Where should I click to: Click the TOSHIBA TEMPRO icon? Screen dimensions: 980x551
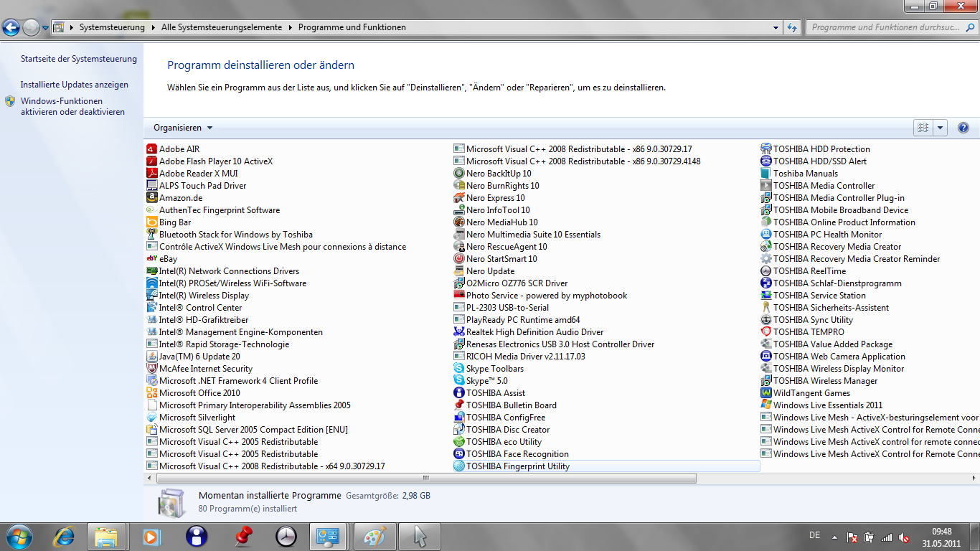click(x=766, y=332)
